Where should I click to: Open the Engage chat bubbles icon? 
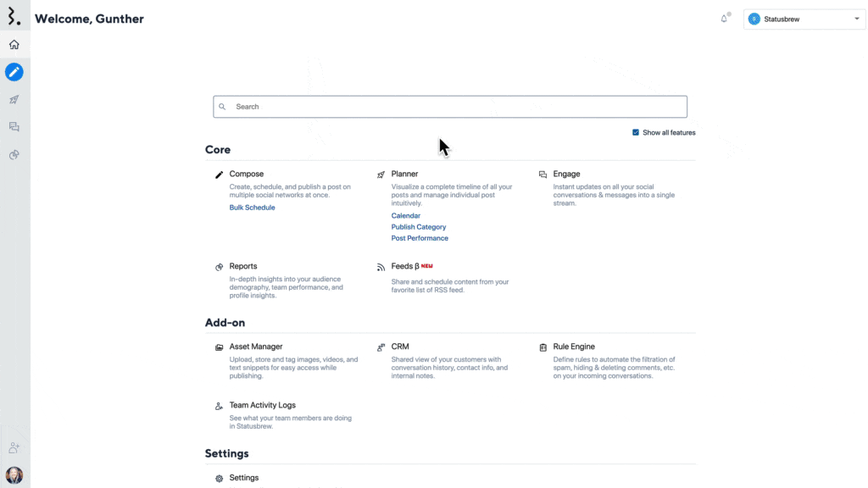[x=14, y=126]
